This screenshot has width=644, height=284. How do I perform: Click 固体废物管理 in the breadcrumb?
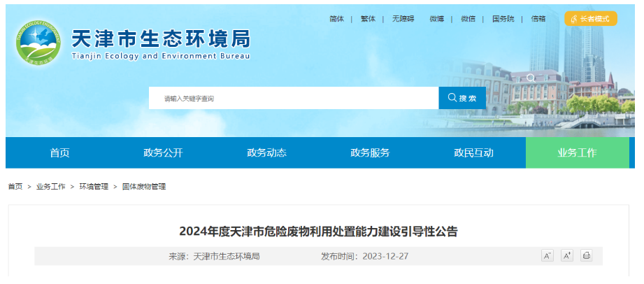point(144,187)
